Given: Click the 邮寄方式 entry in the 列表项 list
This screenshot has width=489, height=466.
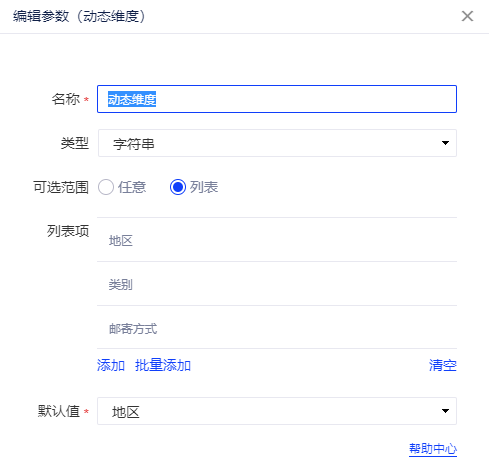Looking at the screenshot, I should 277,328.
